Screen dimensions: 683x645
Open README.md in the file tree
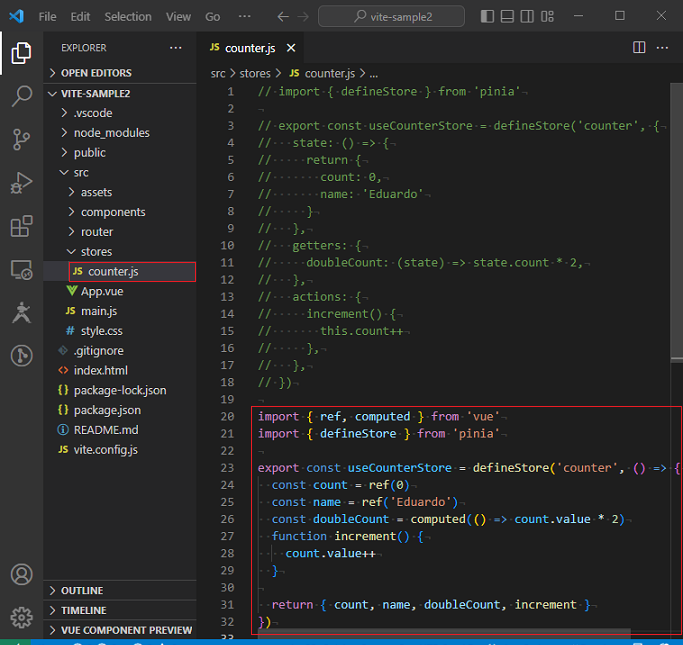pyautogui.click(x=120, y=430)
